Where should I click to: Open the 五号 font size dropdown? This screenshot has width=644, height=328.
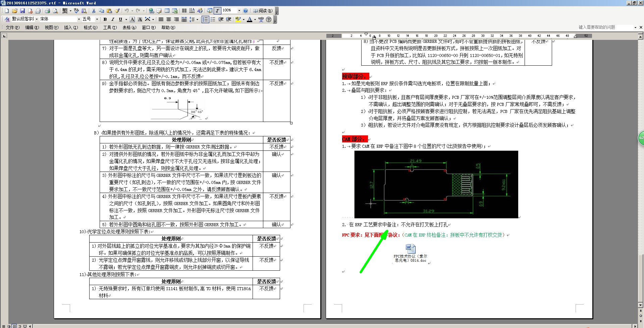(x=97, y=19)
